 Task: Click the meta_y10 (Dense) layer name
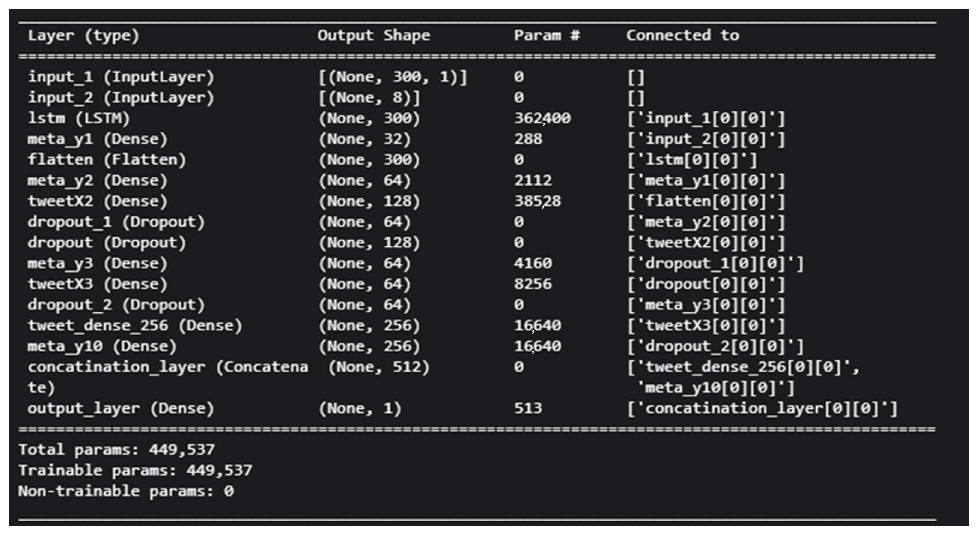pos(102,346)
